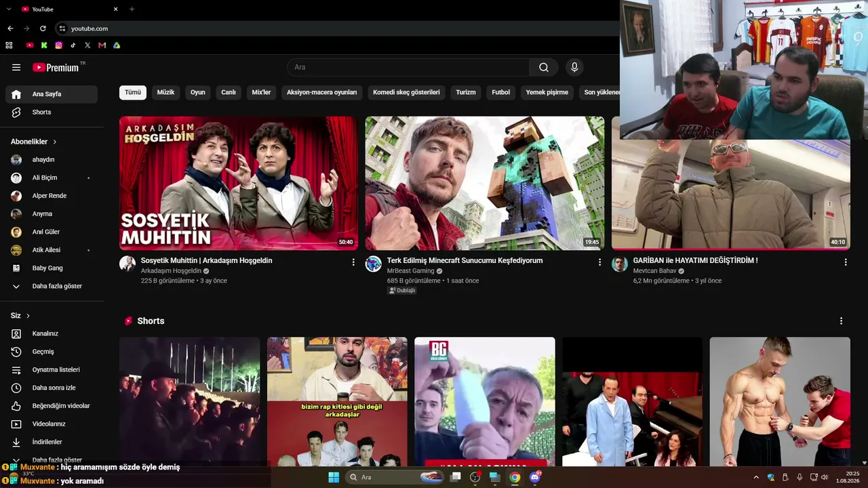The width and height of the screenshot is (868, 488).
Task: Open Discord from the taskbar
Action: click(x=535, y=477)
